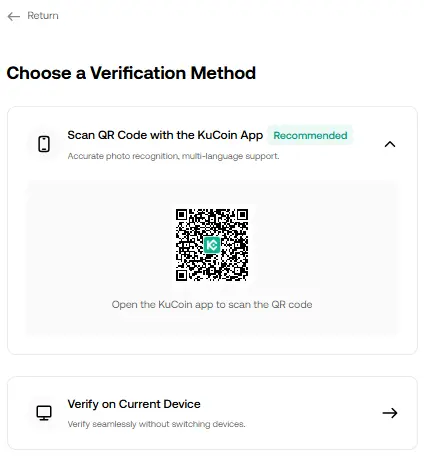Click the 'Open the KuCoin app to scan' caption
The image size is (424, 460).
coord(212,304)
